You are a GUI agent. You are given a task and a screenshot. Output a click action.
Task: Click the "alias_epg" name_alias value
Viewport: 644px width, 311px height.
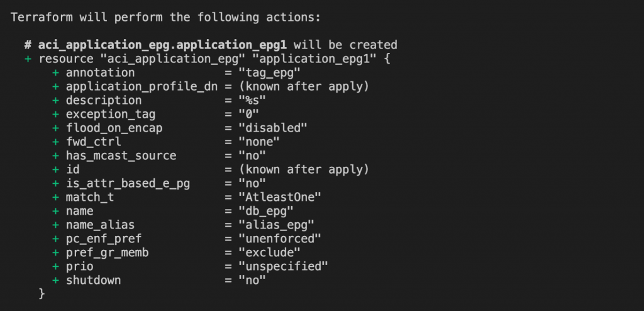point(276,225)
